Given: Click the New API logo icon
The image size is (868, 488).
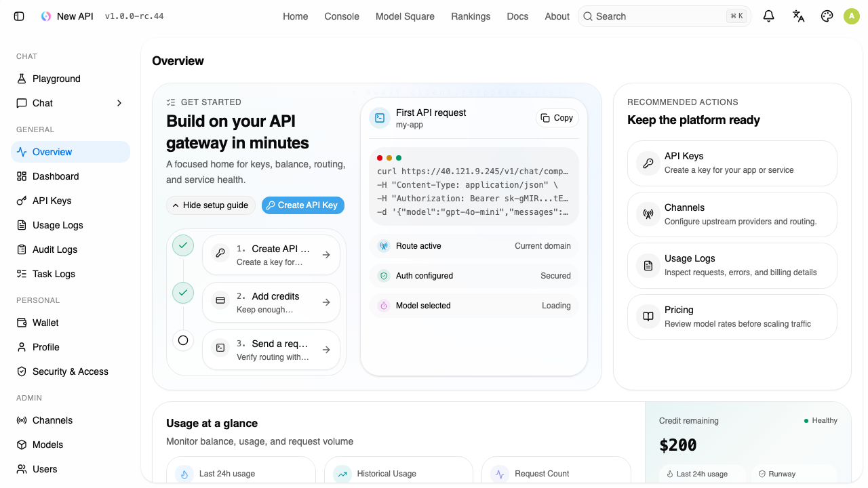Looking at the screenshot, I should pos(46,16).
